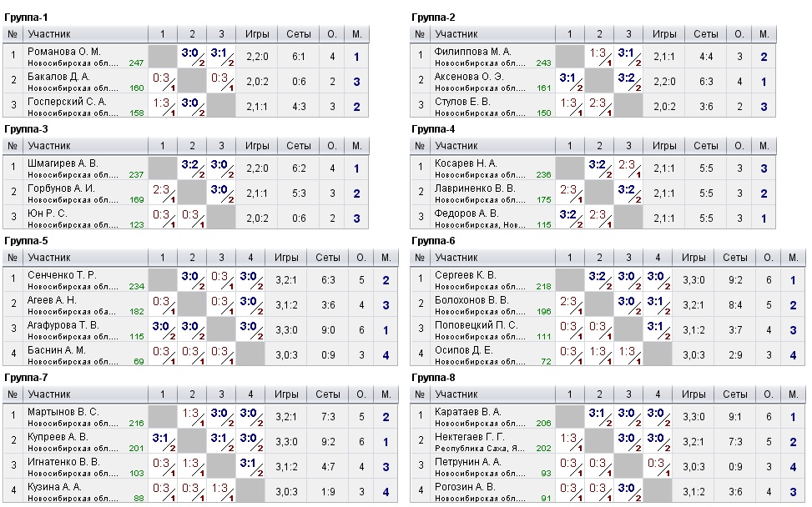Select Нектегаев Г. Г. participant row name

[471, 437]
